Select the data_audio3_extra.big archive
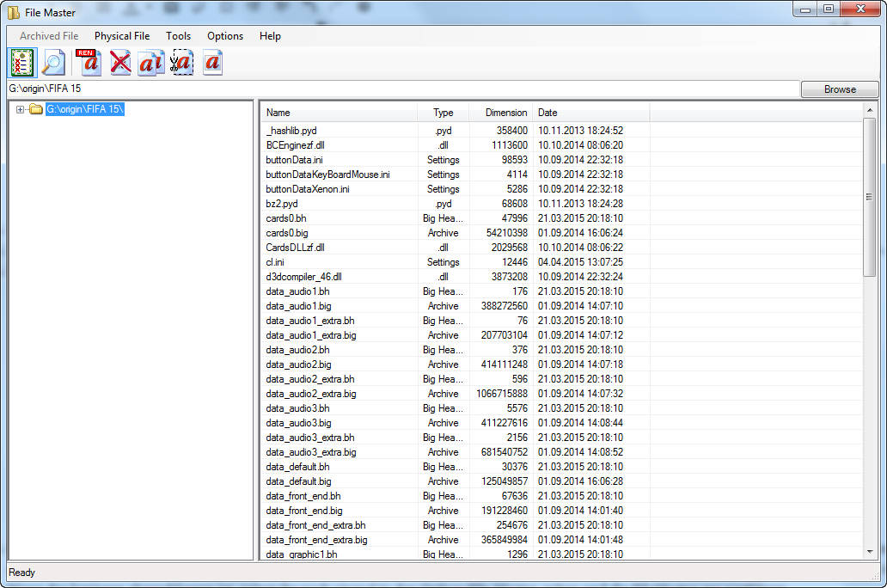The height and width of the screenshot is (588, 887). pyautogui.click(x=311, y=453)
